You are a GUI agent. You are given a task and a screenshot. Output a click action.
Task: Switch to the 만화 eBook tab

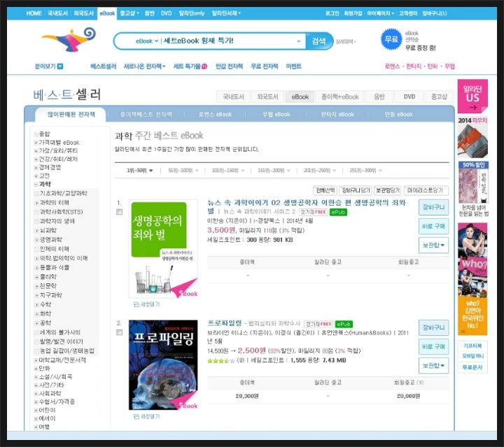(x=398, y=114)
